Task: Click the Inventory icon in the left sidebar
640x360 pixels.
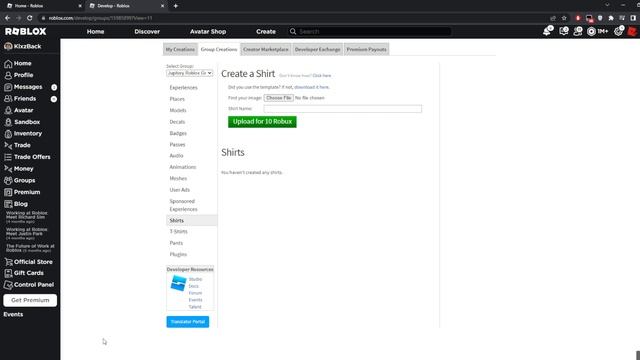Action: pyautogui.click(x=8, y=133)
